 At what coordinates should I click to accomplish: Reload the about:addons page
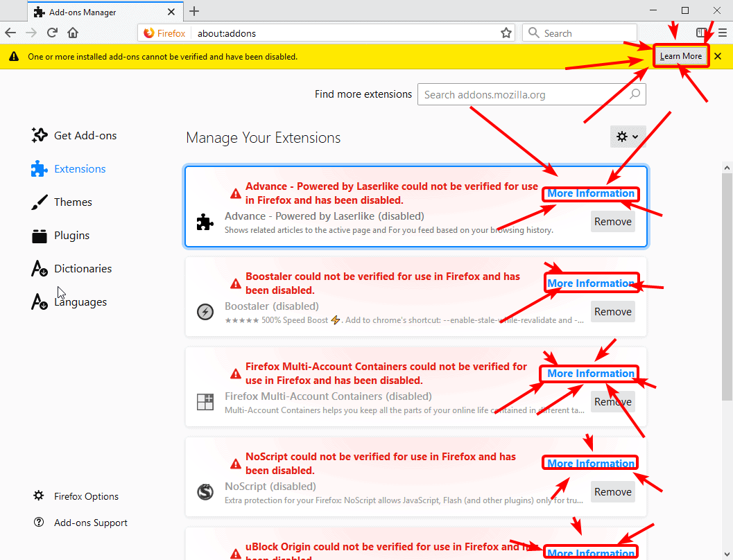click(x=52, y=33)
